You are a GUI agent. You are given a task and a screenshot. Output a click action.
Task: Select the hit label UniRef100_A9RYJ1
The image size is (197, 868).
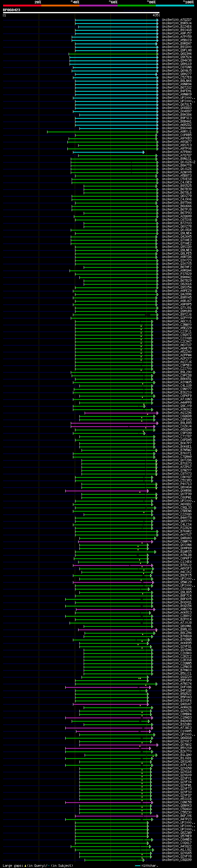[176, 132]
